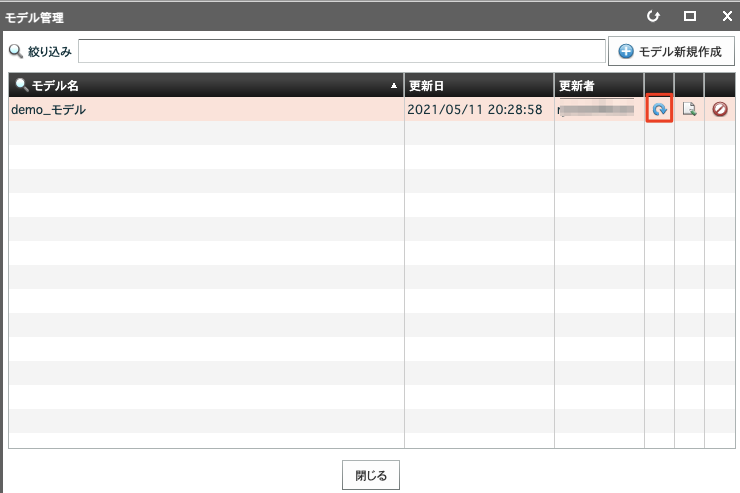Click the search icon in the モデル名 header

tap(22, 85)
